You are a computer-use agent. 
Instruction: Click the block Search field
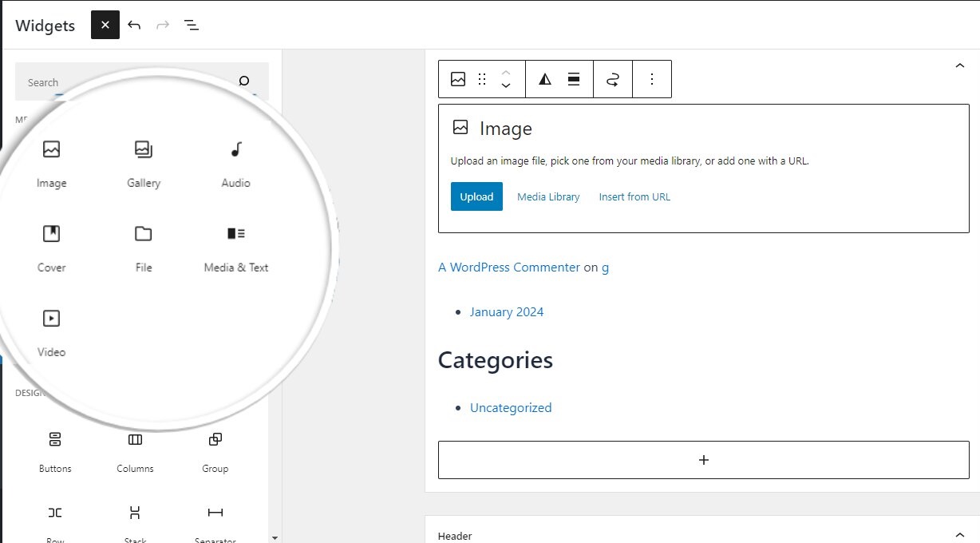click(x=128, y=82)
